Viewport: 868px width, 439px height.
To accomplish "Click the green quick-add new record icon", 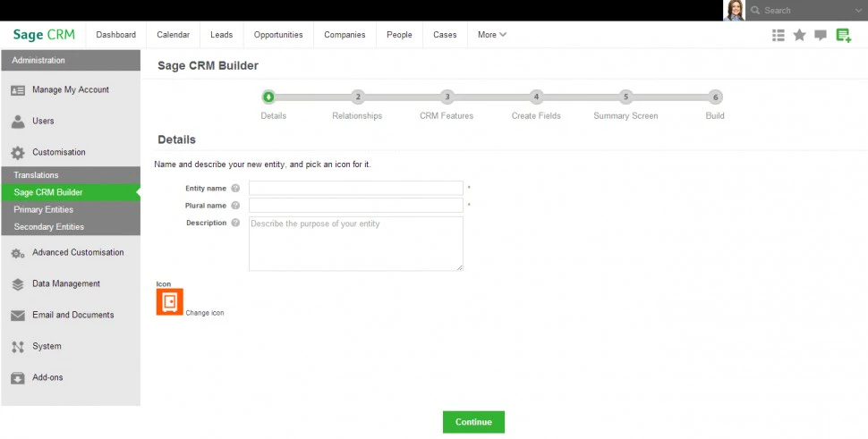I will [x=844, y=36].
